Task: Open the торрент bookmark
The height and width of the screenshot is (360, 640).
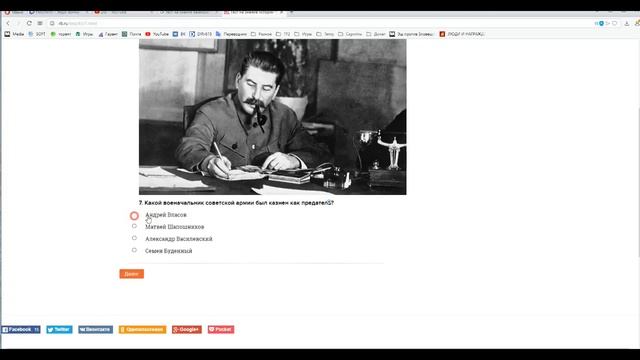Action: click(61, 34)
